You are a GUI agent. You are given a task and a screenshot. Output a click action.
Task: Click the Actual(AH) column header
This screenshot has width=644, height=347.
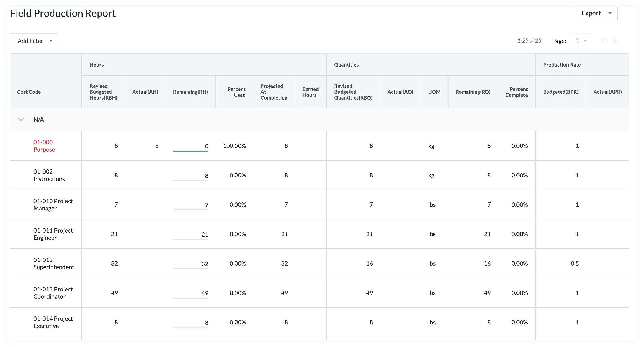(145, 92)
